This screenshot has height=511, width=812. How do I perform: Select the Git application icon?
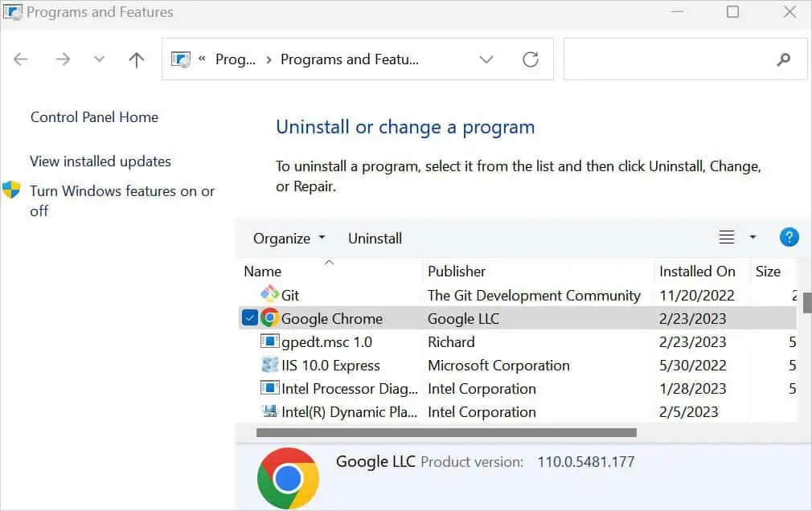click(269, 295)
